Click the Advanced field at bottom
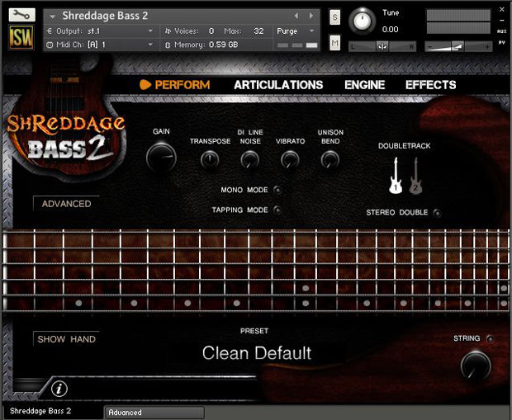The image size is (512, 420). point(154,413)
